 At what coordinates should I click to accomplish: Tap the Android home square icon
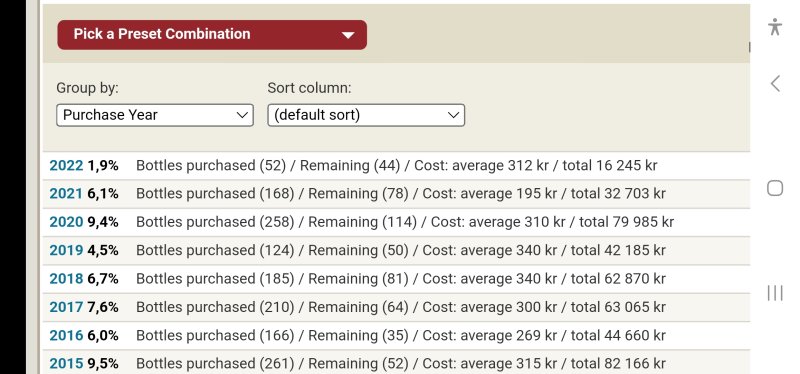click(x=774, y=188)
